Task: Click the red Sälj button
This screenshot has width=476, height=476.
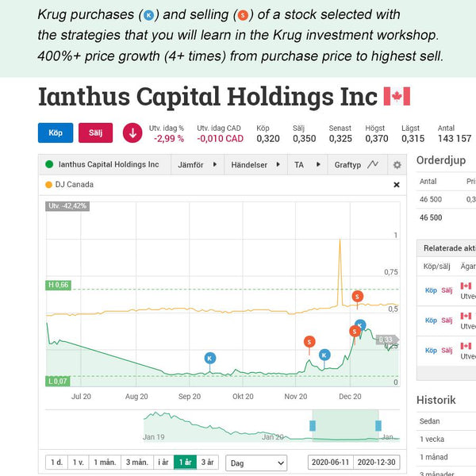Action: coord(96,132)
